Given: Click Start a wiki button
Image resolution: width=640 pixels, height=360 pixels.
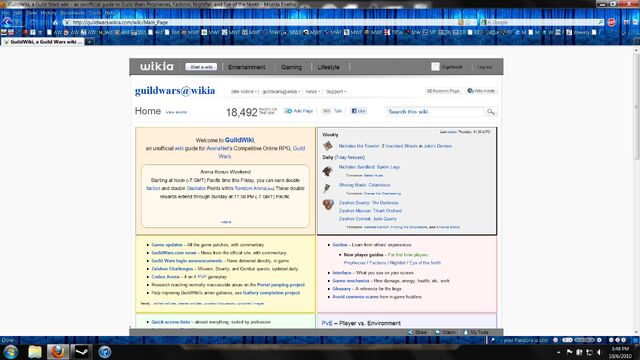Looking at the screenshot, I should pos(201,67).
